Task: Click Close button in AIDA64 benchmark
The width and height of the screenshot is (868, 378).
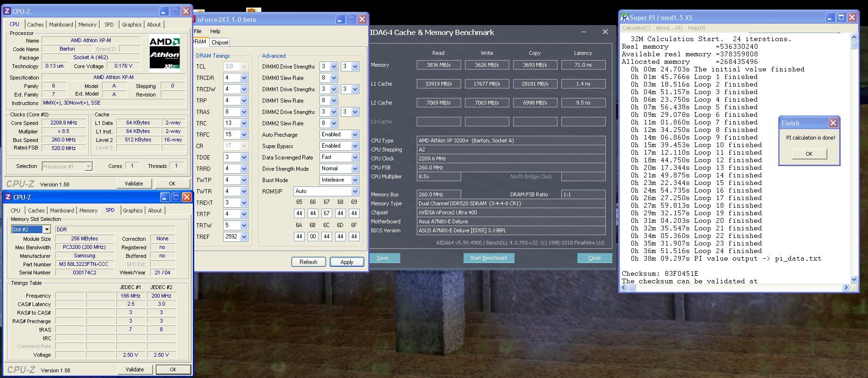Action: point(594,258)
